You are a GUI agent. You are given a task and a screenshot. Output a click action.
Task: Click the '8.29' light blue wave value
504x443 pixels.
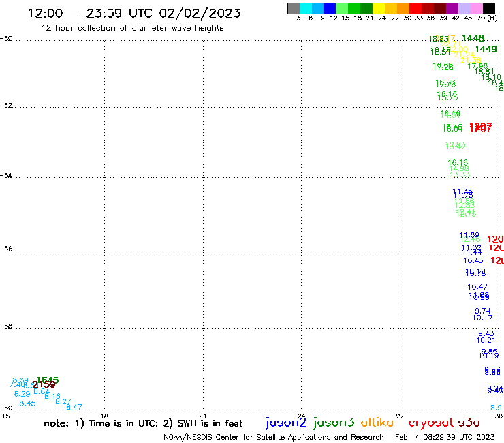pos(22,394)
